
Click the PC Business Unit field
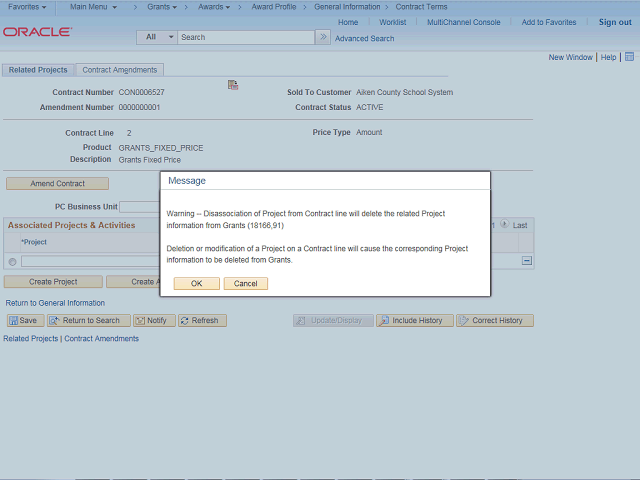point(140,207)
